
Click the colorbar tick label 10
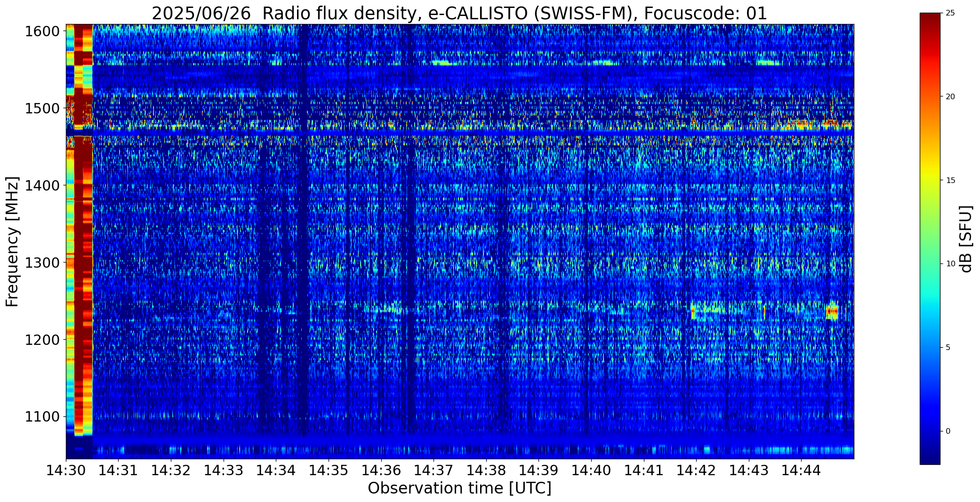coord(950,264)
